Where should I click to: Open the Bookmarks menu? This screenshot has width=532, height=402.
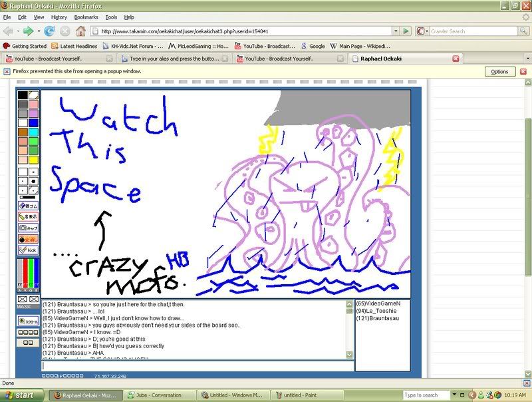click(x=85, y=17)
